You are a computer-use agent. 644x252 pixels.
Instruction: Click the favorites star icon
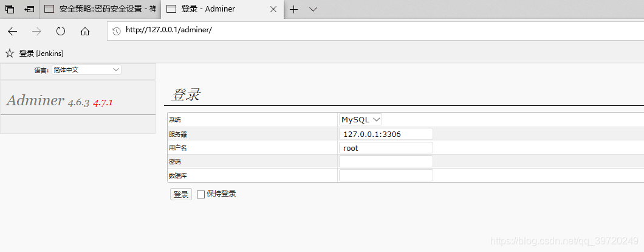pyautogui.click(x=9, y=53)
